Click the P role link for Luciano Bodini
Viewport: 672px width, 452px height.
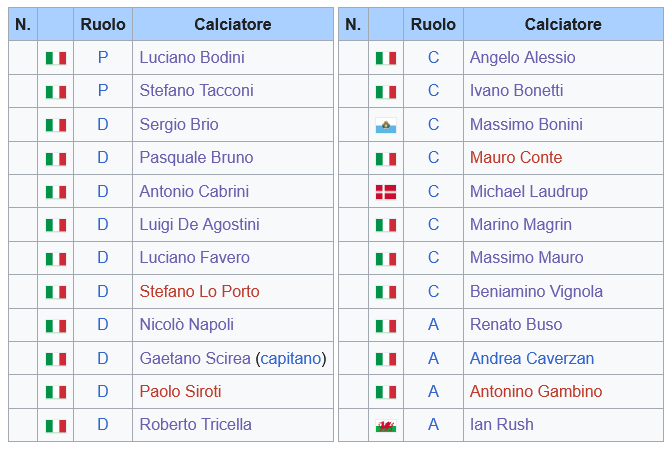(x=103, y=58)
